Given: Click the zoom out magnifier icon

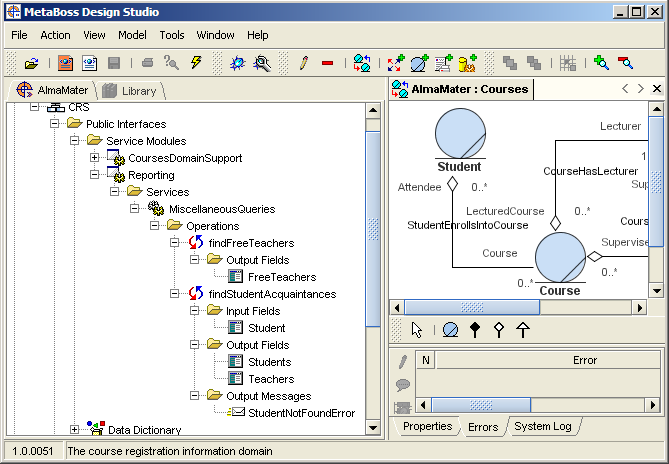Looking at the screenshot, I should [625, 63].
